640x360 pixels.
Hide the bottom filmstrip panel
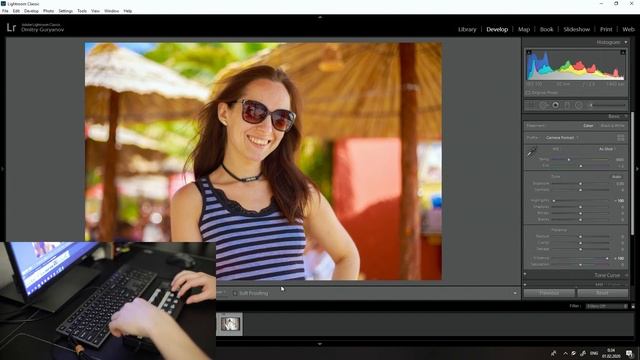pos(320,344)
